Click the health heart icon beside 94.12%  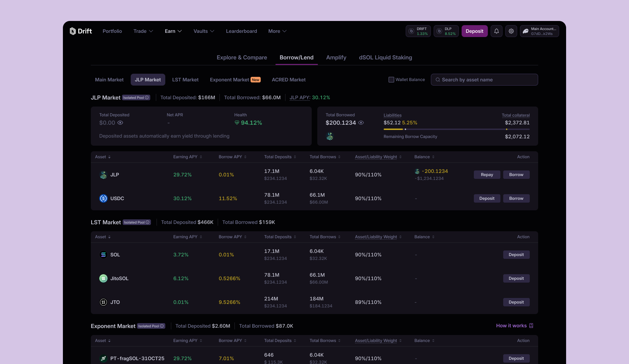237,123
